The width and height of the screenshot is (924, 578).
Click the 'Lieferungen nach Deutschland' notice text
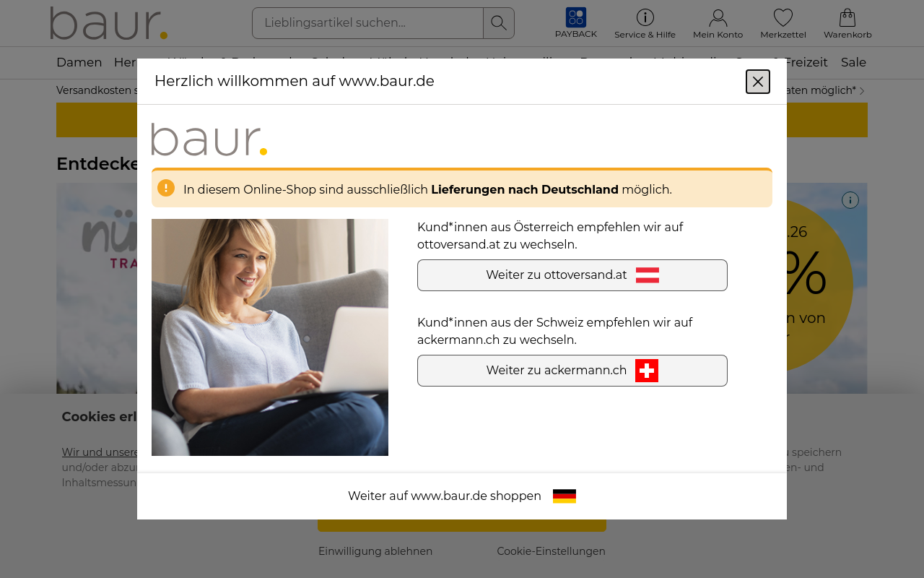point(525,190)
